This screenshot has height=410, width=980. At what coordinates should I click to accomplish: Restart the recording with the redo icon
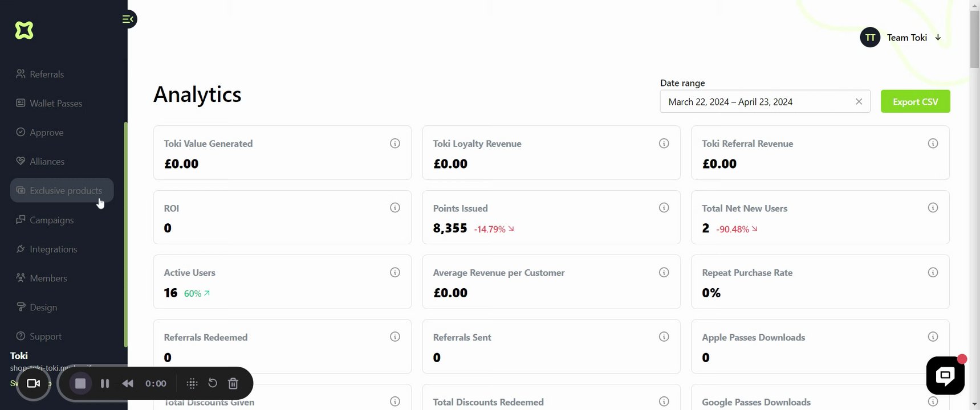point(213,383)
